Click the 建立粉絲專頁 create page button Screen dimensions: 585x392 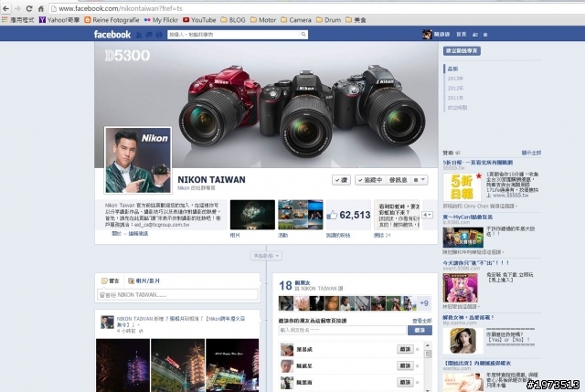point(462,51)
